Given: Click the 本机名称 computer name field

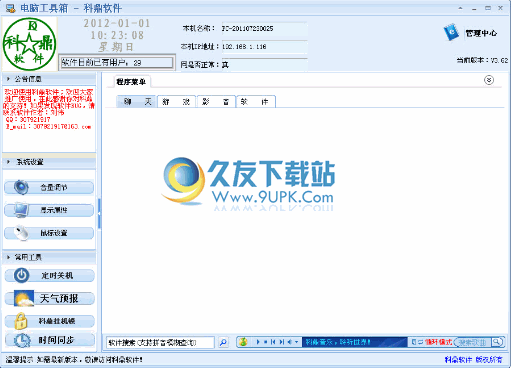Looking at the screenshot, I should click(x=264, y=29).
